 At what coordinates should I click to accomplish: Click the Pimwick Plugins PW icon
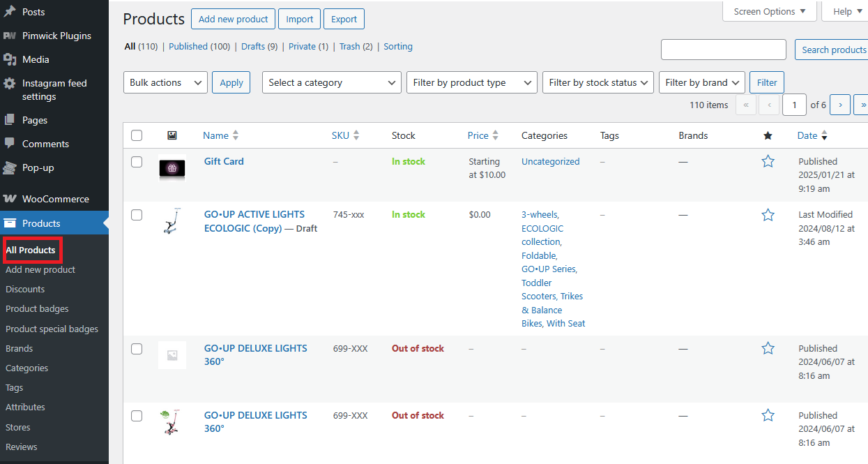10,36
